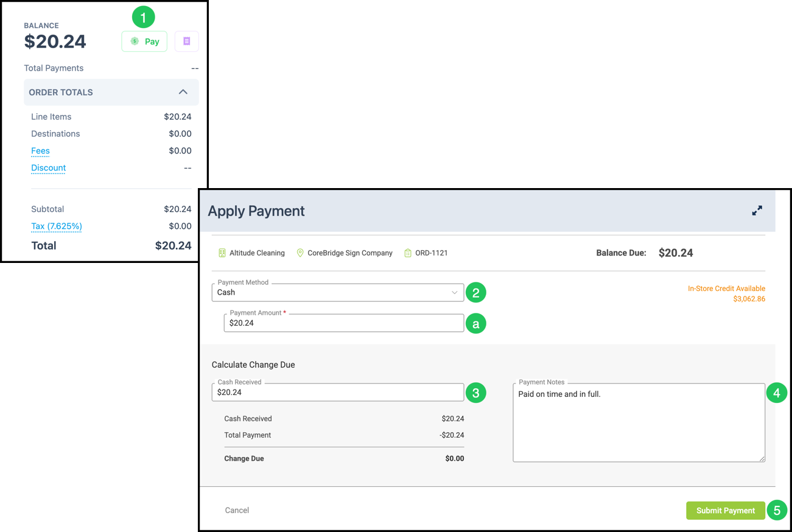Screen dimensions: 792x532
Task: Click the CoreBridge Sign Company text
Action: point(350,253)
